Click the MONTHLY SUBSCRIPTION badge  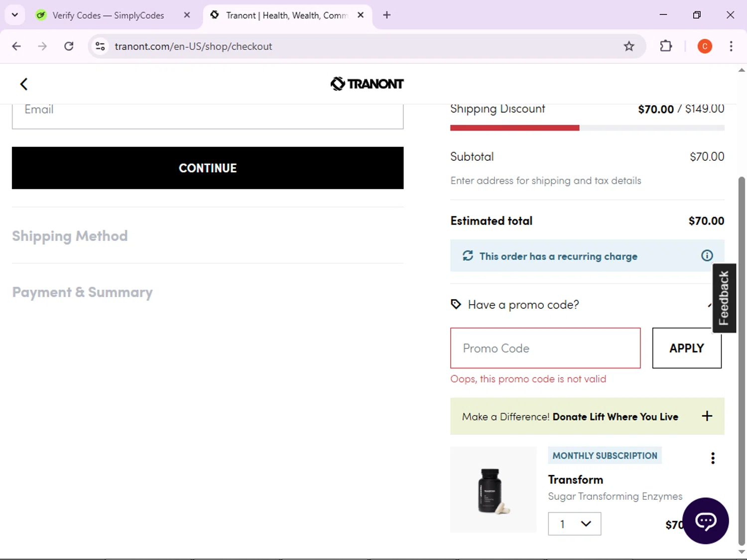pos(605,455)
